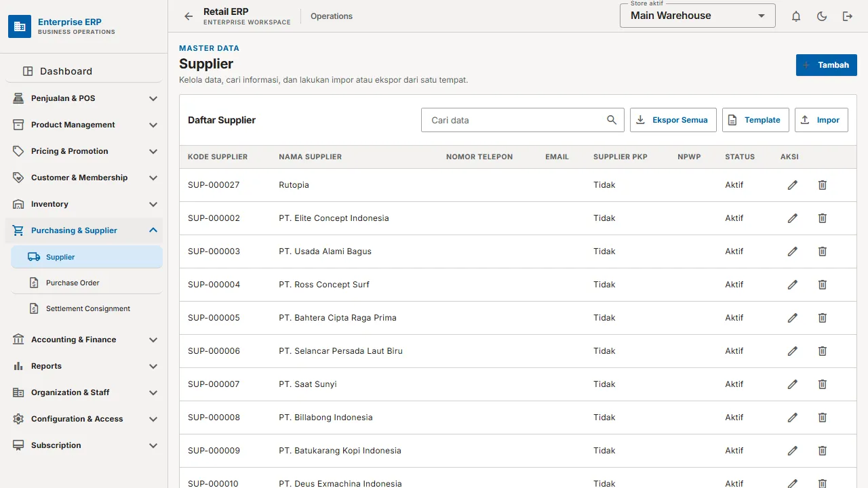Go to Settlement Consignment
This screenshot has width=868, height=488.
click(87, 308)
